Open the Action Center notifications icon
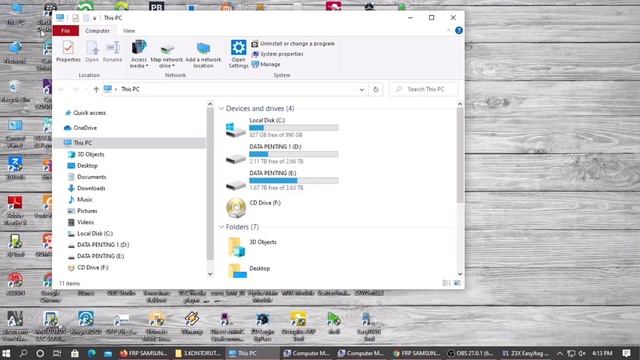This screenshot has height=360, width=640. point(627,353)
